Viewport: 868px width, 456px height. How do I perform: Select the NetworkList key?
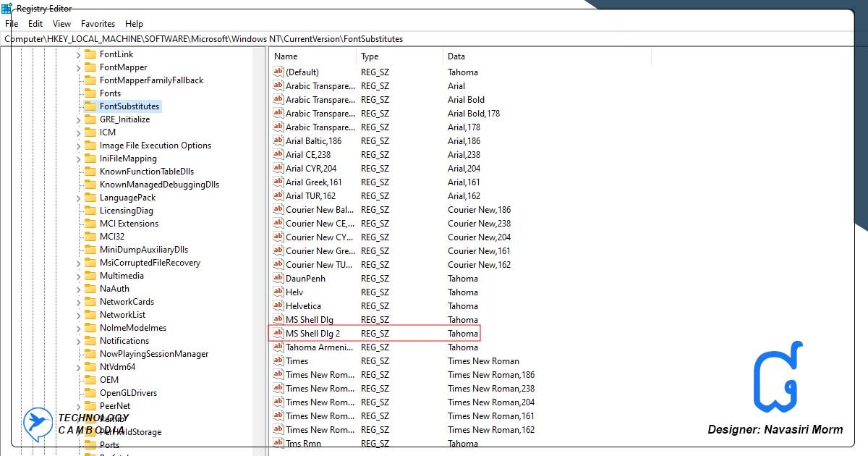coord(122,315)
